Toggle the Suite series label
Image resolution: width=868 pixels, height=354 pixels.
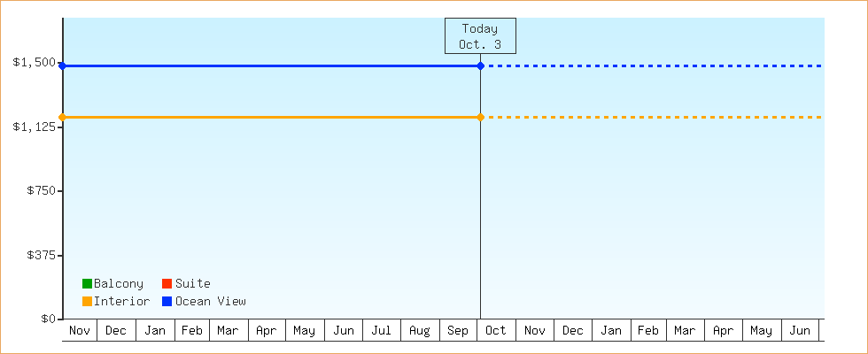point(193,283)
